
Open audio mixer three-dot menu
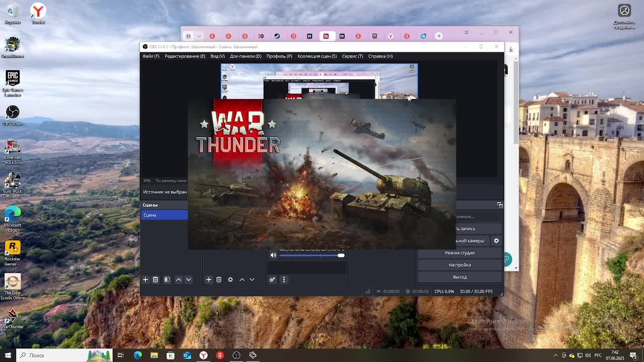coord(284,280)
